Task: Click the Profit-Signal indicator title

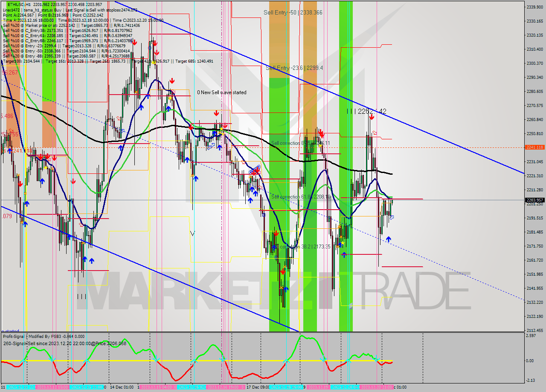Action: 44,336
